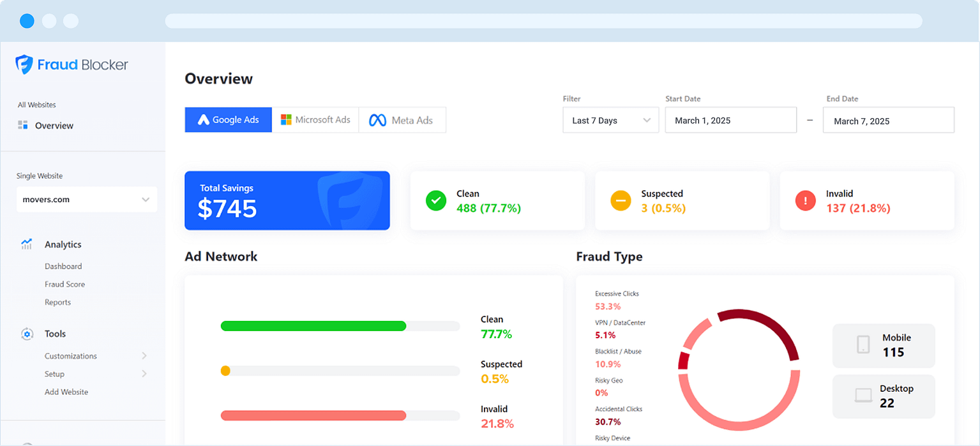Click the green Clean checkmark icon
This screenshot has width=980, height=446.
tap(436, 200)
